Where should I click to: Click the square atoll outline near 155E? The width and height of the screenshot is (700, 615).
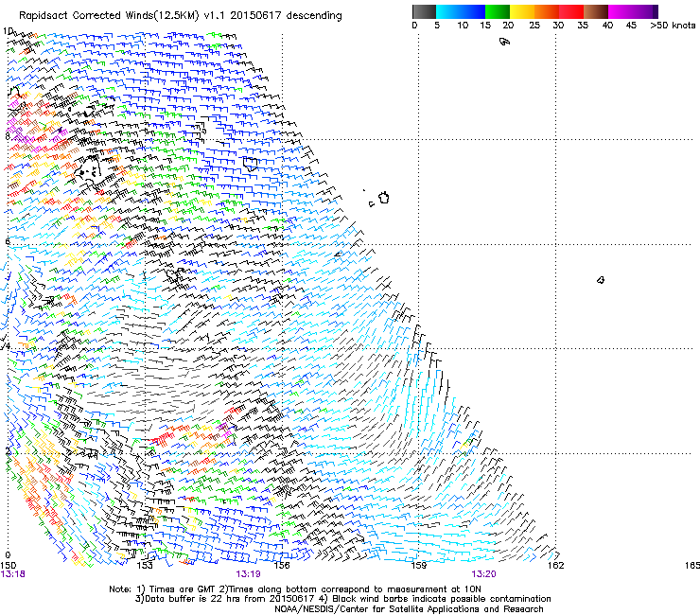click(251, 164)
